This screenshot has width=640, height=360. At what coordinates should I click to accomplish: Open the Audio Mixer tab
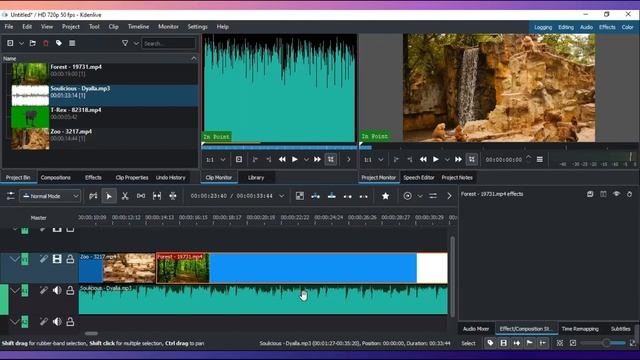(476, 329)
